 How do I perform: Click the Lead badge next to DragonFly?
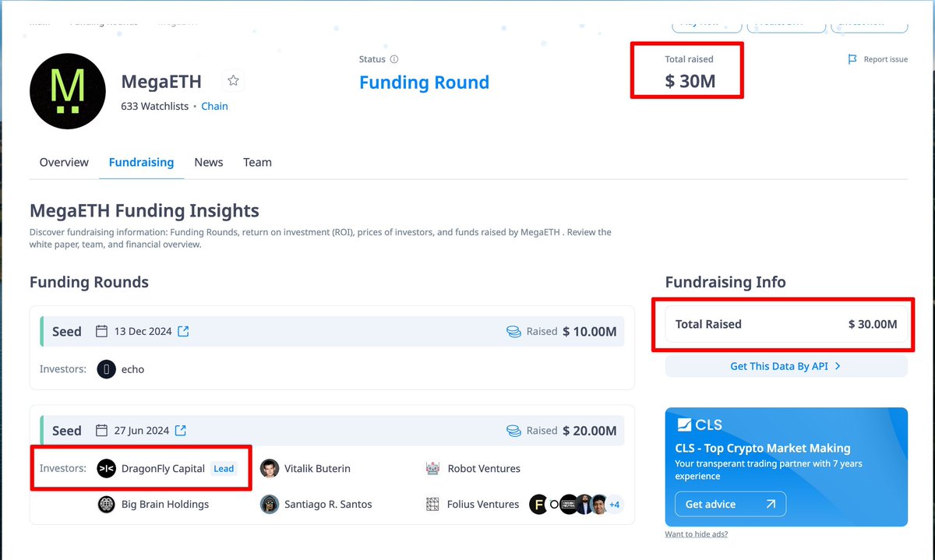pyautogui.click(x=224, y=468)
